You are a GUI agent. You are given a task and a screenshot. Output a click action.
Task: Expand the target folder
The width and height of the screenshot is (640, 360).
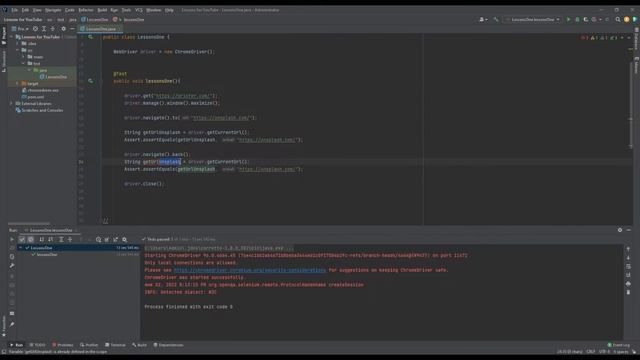pyautogui.click(x=18, y=83)
